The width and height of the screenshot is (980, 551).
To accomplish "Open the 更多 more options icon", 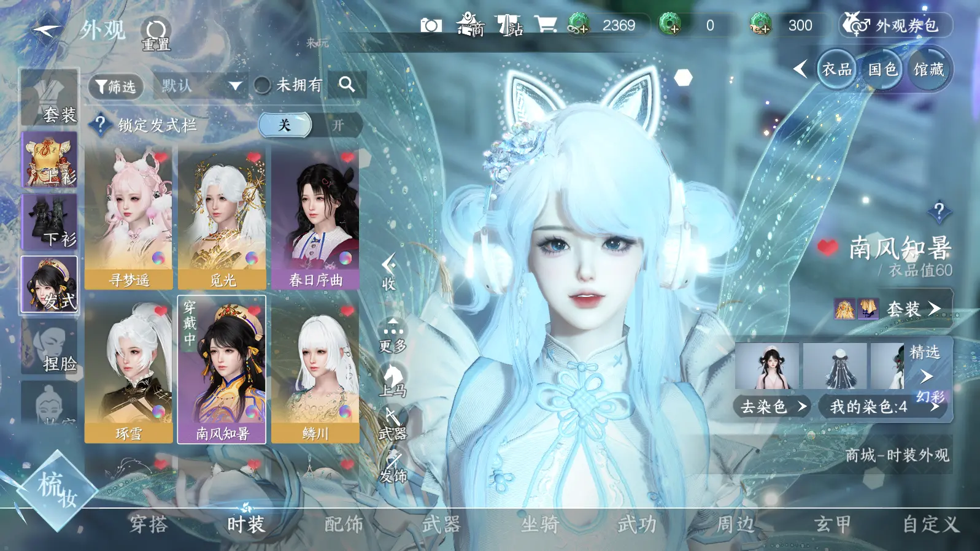I will tap(393, 336).
